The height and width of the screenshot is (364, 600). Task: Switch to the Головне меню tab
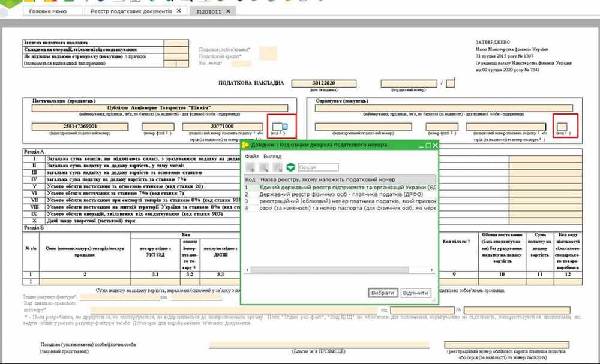pos(48,11)
